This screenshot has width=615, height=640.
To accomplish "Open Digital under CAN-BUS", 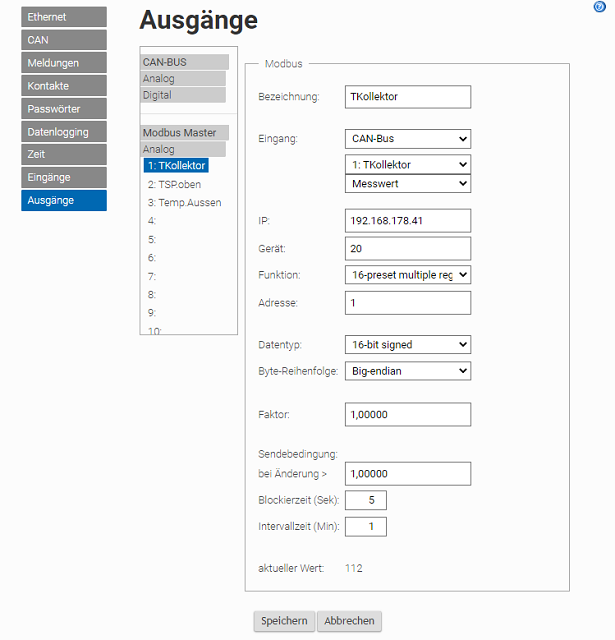I will (x=183, y=95).
